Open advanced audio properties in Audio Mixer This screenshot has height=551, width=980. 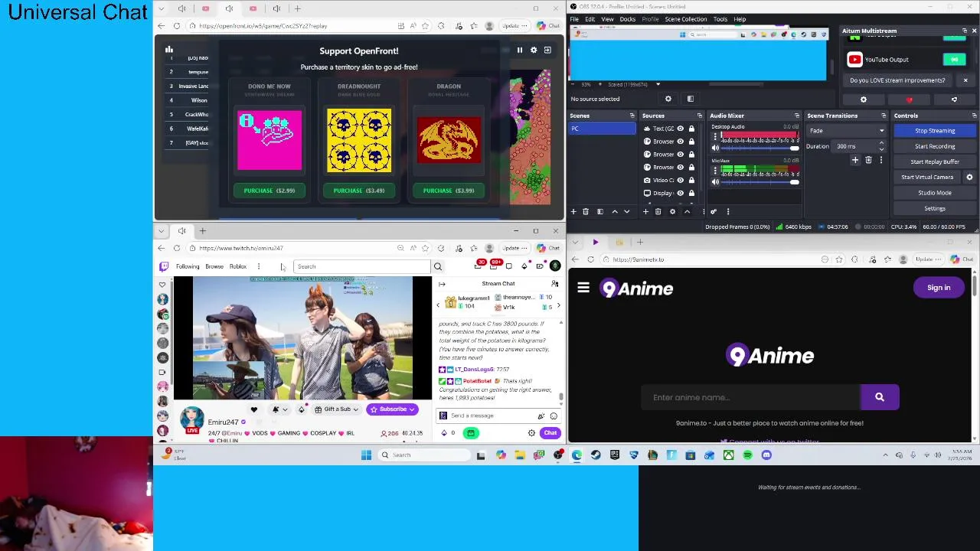[714, 212]
